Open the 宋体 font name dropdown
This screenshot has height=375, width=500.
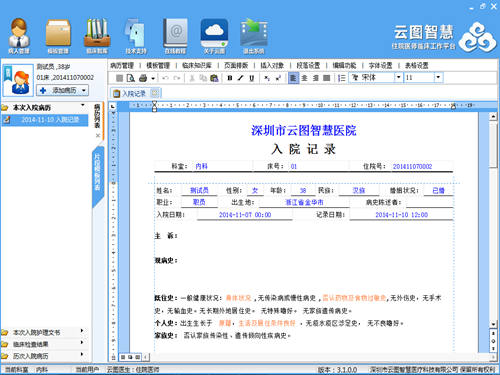[399, 78]
